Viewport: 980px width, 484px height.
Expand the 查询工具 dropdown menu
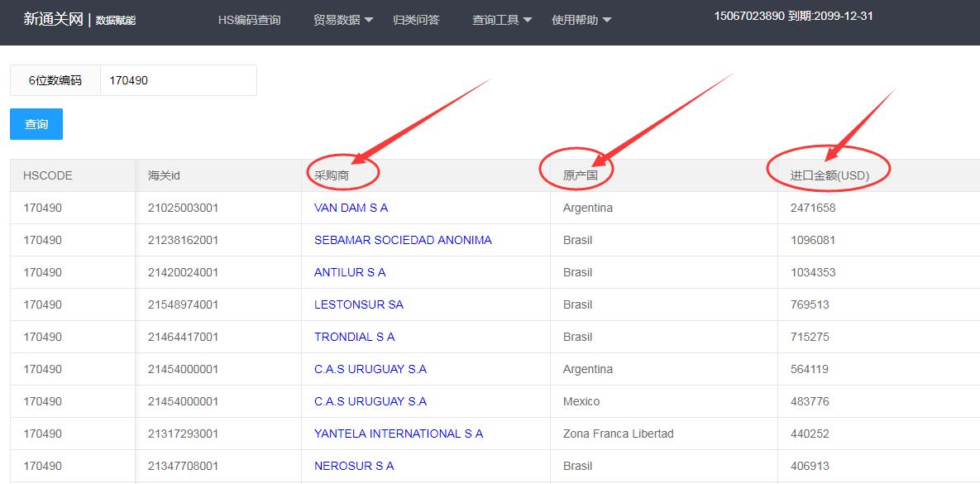point(502,20)
